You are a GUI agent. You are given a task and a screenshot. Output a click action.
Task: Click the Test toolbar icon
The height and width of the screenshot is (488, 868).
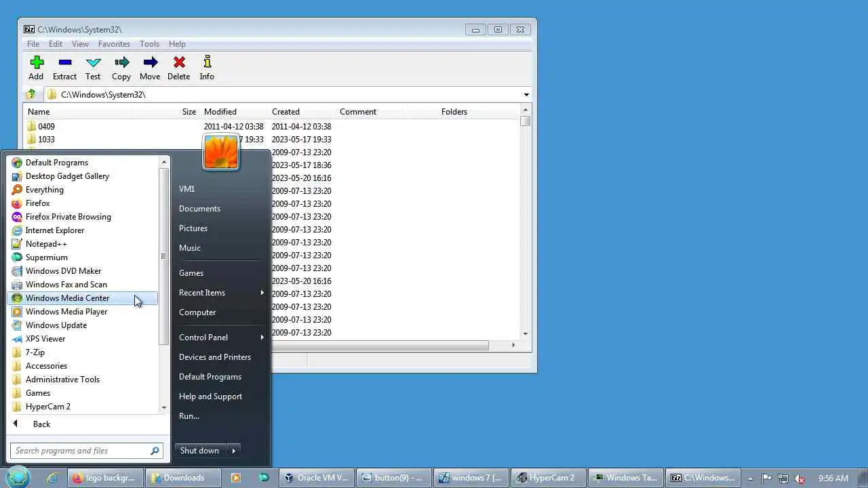pos(93,68)
